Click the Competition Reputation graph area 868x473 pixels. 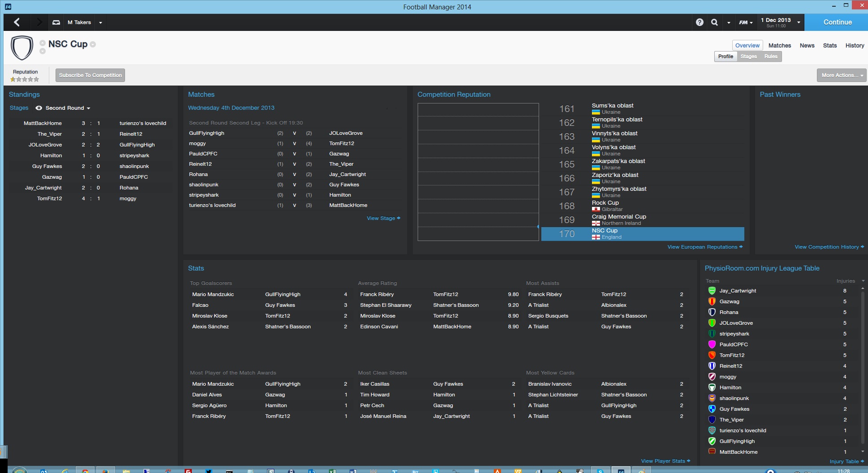478,172
